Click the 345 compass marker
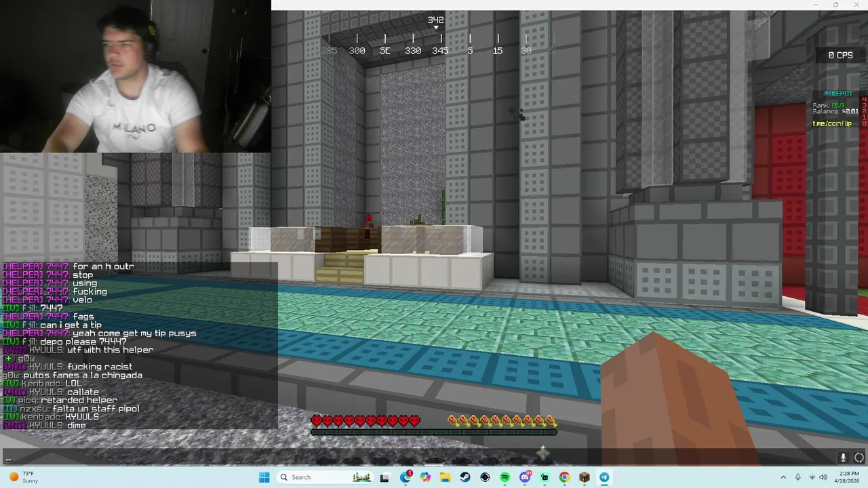Viewport: 868px width, 488px height. coord(440,51)
